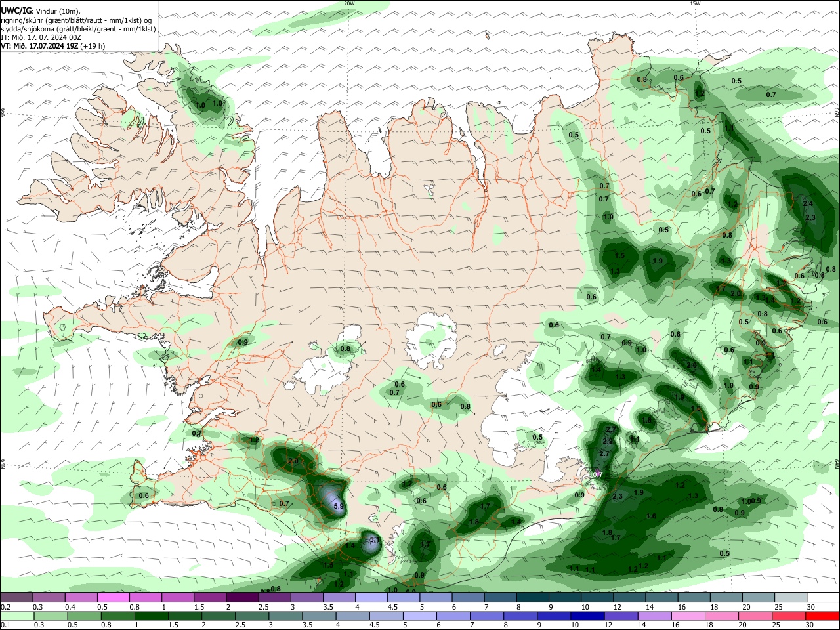The image size is (840, 630).
Task: Select the light grey 25–30 swatch in the top legend row
Action: pyautogui.click(x=791, y=598)
